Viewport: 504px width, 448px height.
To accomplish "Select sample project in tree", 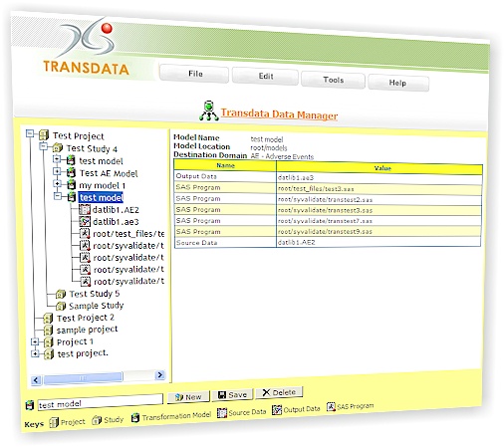I will [88, 330].
